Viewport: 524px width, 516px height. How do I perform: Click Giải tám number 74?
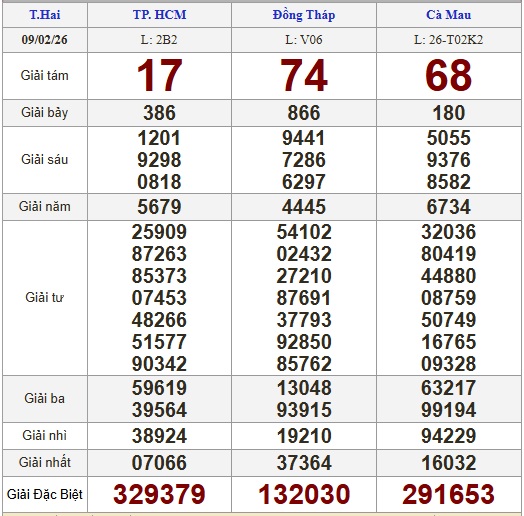point(304,75)
